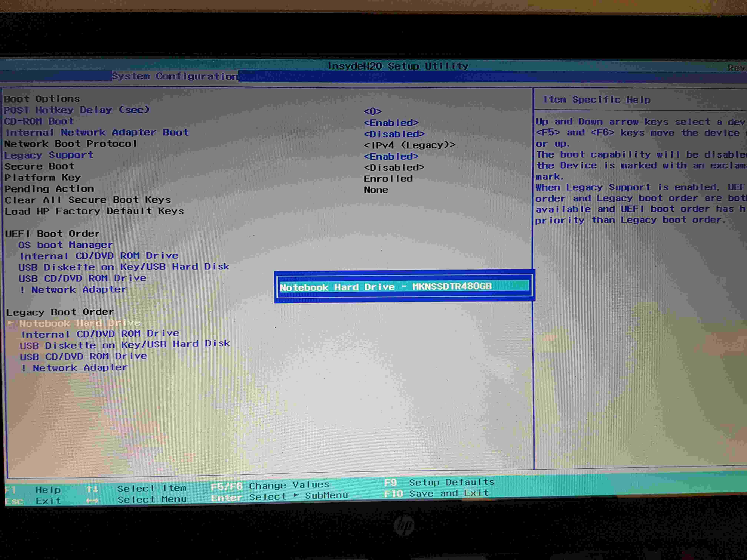Toggle the Legacy Support Enabled value
Screen dimensions: 747x560
[x=391, y=156]
